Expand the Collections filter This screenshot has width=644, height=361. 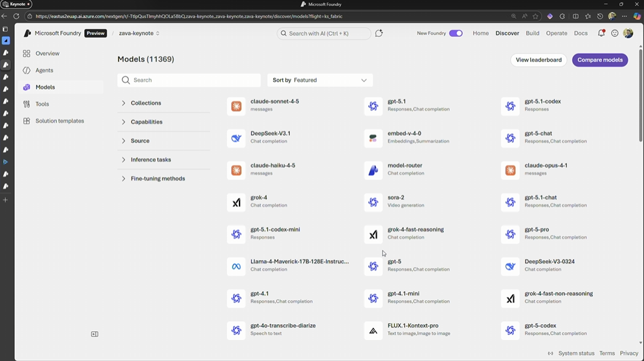tap(146, 103)
